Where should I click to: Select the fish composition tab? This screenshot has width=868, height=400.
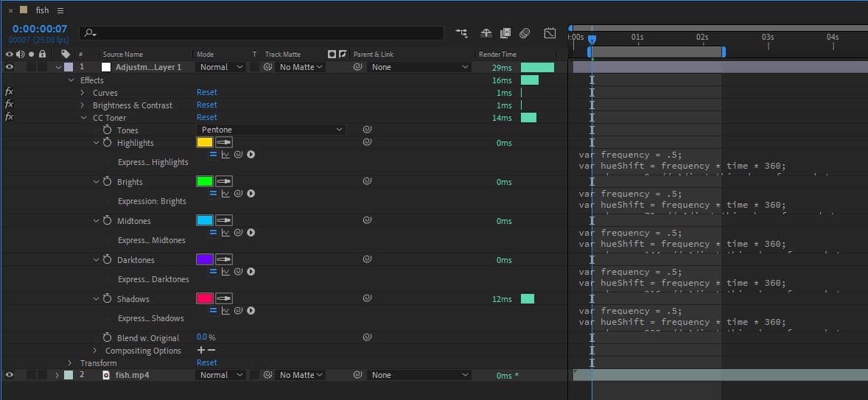(x=43, y=10)
